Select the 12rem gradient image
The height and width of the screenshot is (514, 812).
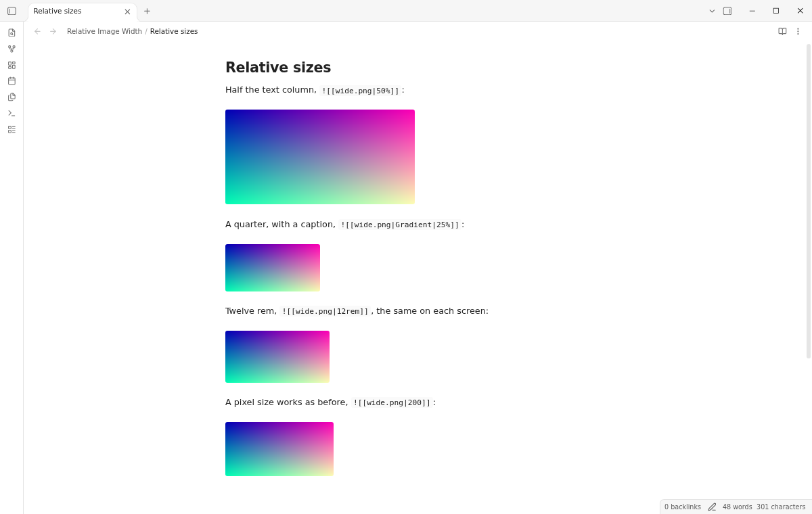(277, 357)
